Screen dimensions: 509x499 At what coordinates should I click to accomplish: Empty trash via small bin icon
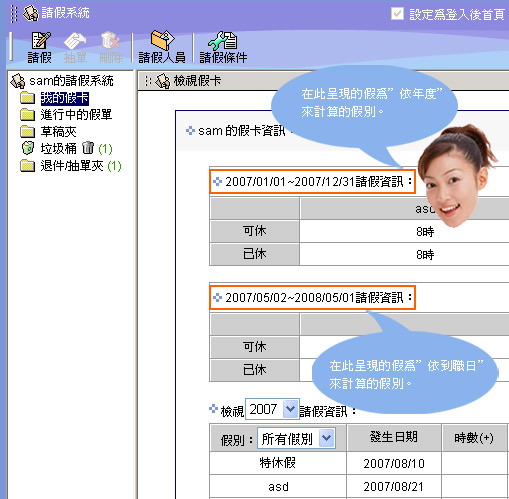(x=88, y=147)
